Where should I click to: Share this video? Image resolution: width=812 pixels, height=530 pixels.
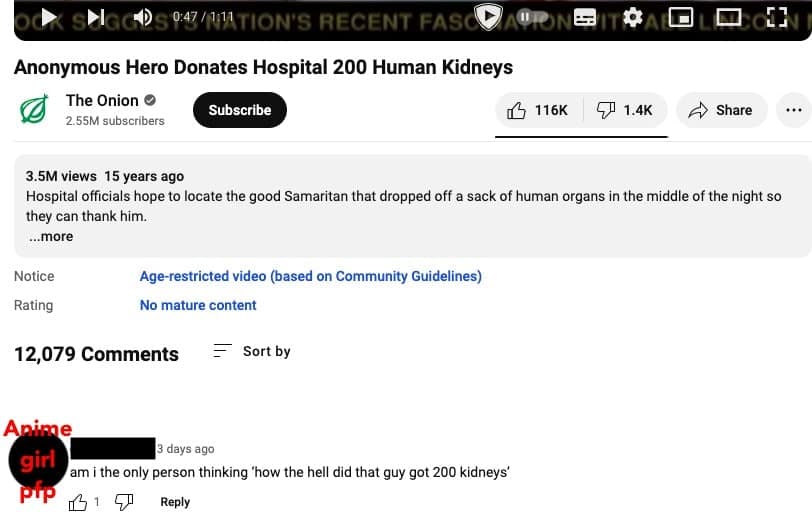pos(721,110)
